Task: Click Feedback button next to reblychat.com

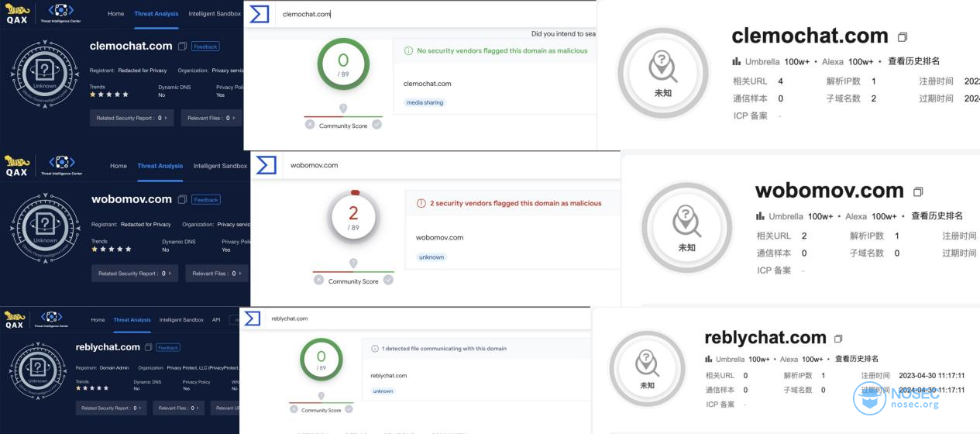Action: (168, 347)
